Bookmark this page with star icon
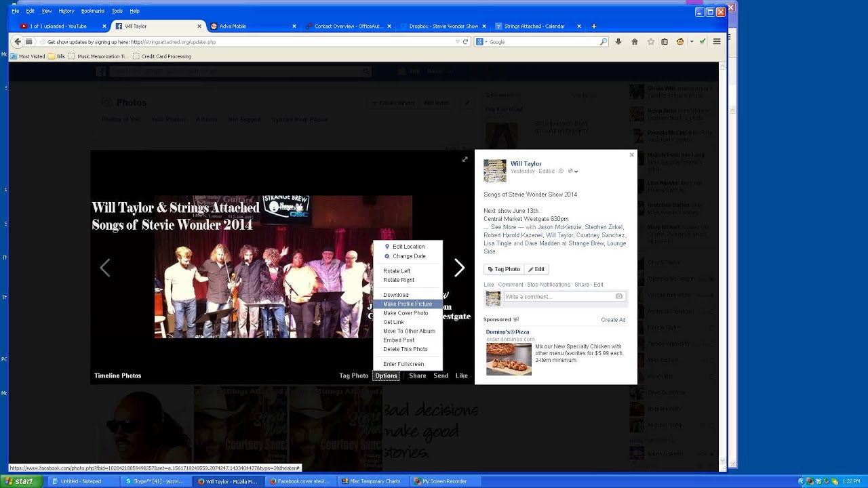This screenshot has width=868, height=488. (650, 41)
